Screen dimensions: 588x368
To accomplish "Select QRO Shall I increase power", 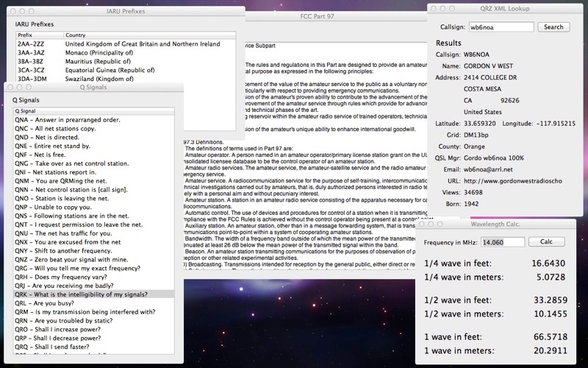I will point(94,329).
